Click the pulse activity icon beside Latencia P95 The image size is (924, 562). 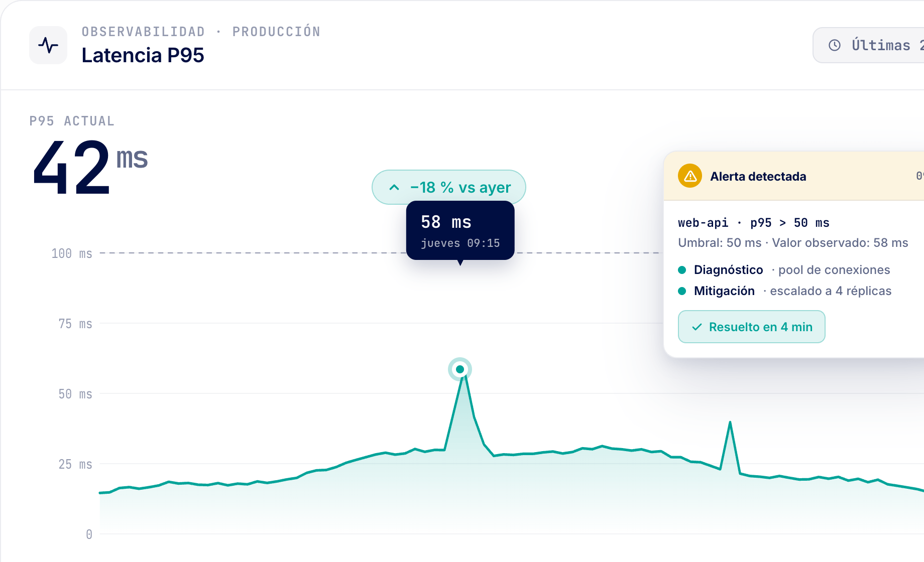[48, 45]
